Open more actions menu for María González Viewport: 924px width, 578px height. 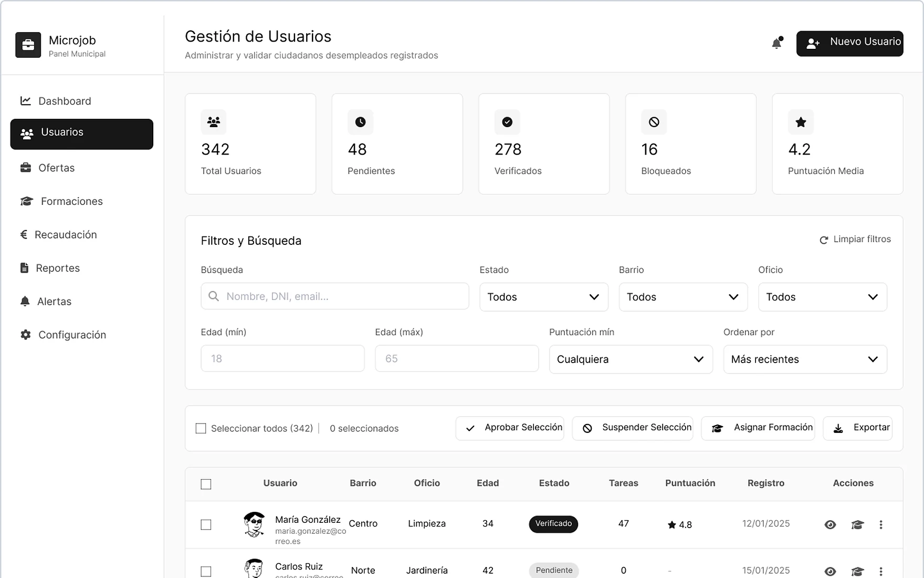point(881,524)
